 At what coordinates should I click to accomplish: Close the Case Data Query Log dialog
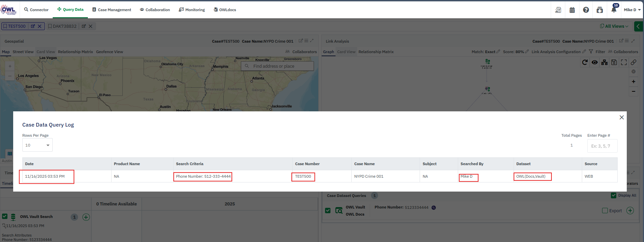coord(621,117)
